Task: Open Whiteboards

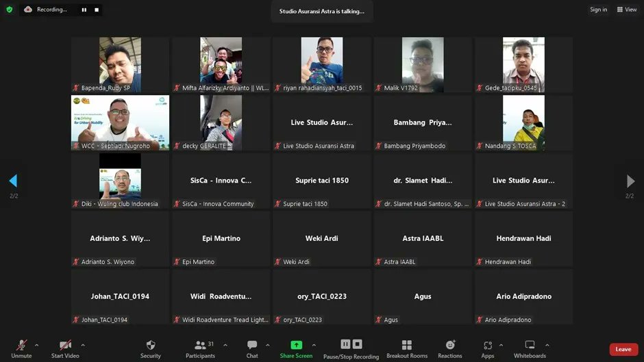Action: click(x=530, y=349)
